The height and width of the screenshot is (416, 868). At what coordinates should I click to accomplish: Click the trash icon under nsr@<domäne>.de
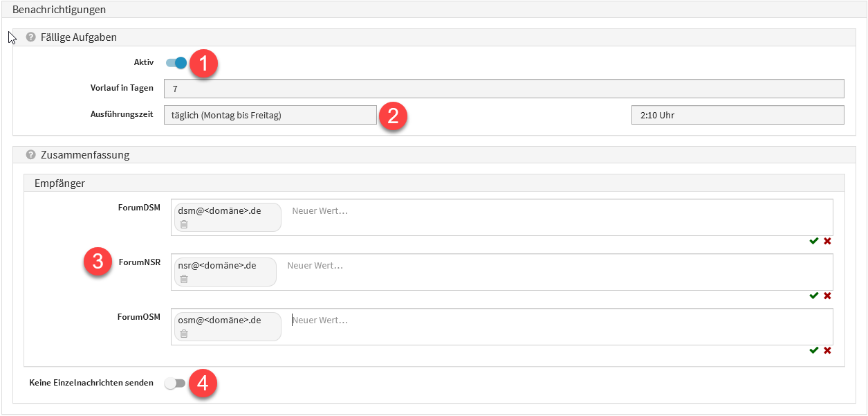coord(184,280)
